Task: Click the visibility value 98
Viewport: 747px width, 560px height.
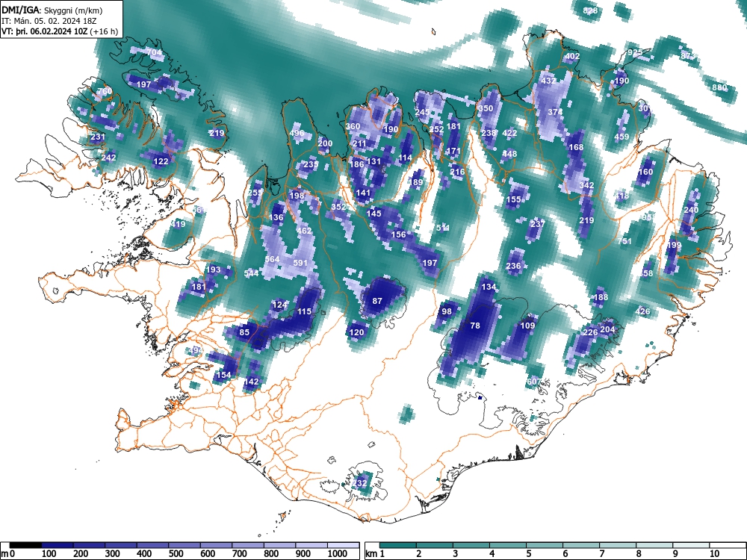Action: 447,311
